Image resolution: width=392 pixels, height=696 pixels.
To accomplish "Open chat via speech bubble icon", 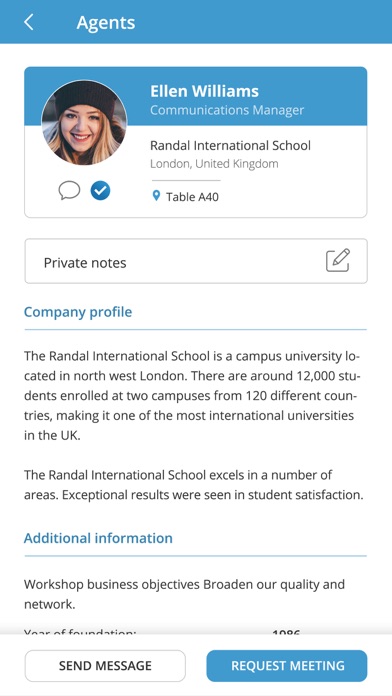I will [69, 191].
